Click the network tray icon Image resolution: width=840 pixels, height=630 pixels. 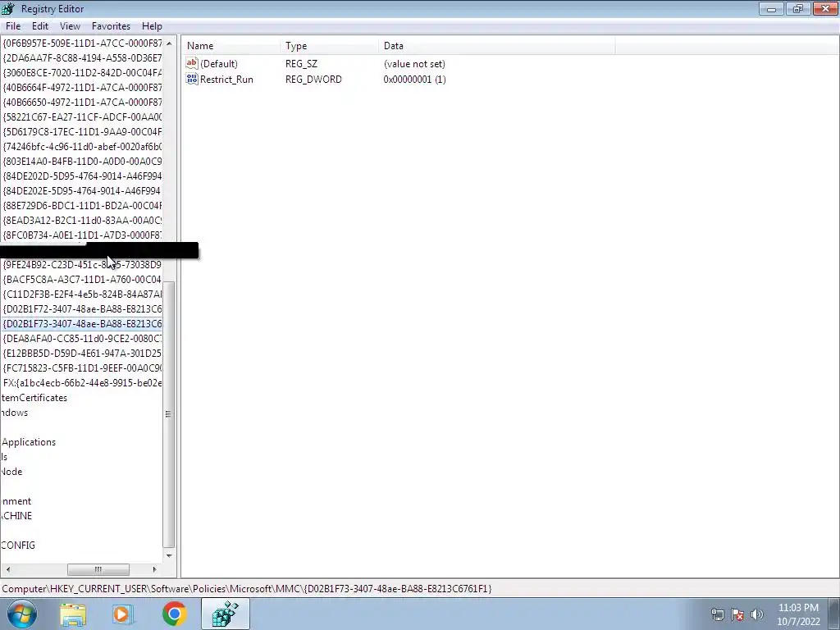[717, 614]
